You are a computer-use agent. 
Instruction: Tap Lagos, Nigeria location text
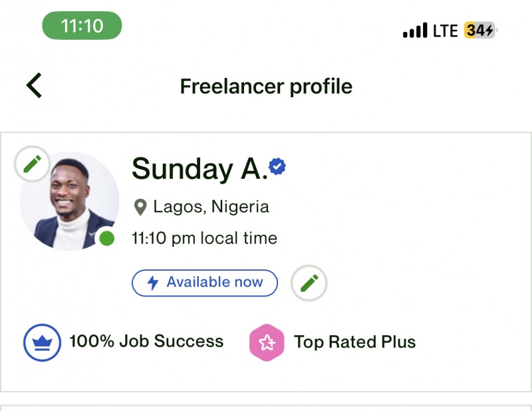click(x=213, y=207)
